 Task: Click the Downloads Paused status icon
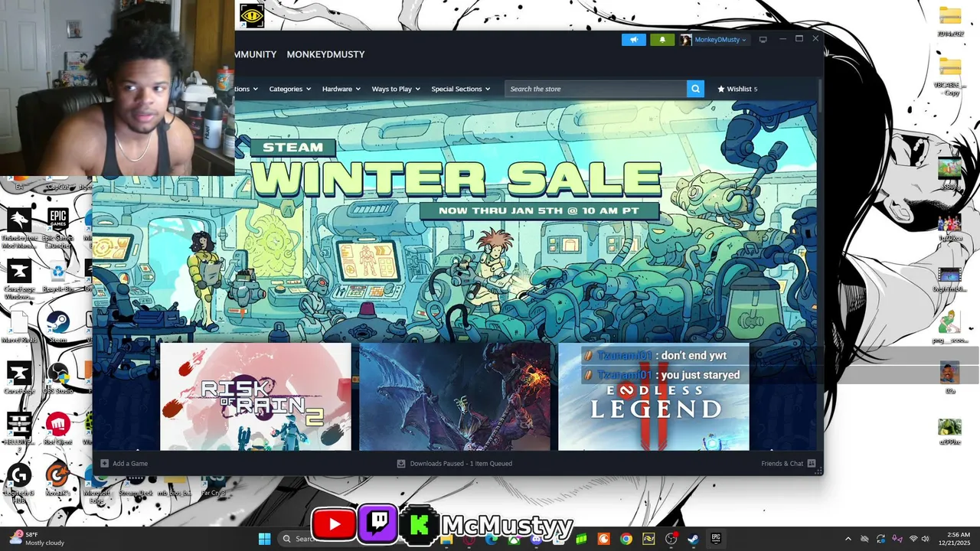401,463
